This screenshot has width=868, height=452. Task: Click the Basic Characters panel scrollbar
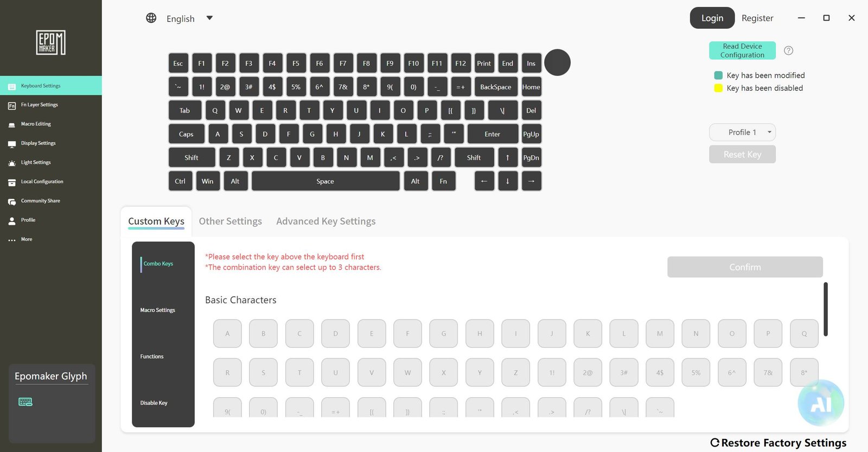(826, 309)
